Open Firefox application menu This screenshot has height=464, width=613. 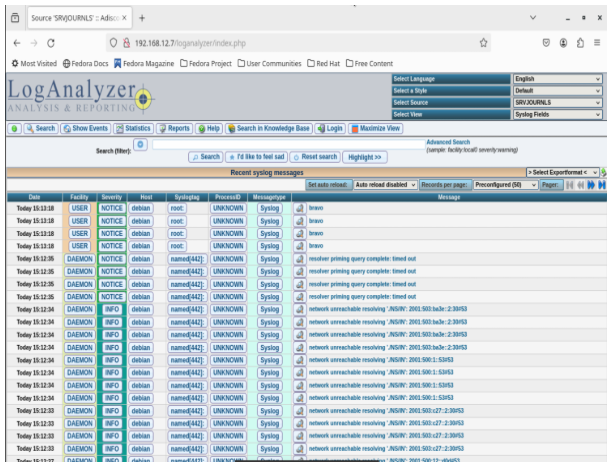597,43
